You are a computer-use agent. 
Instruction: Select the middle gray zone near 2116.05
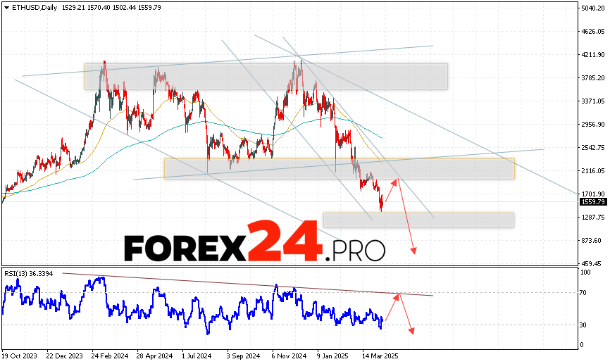pos(339,168)
